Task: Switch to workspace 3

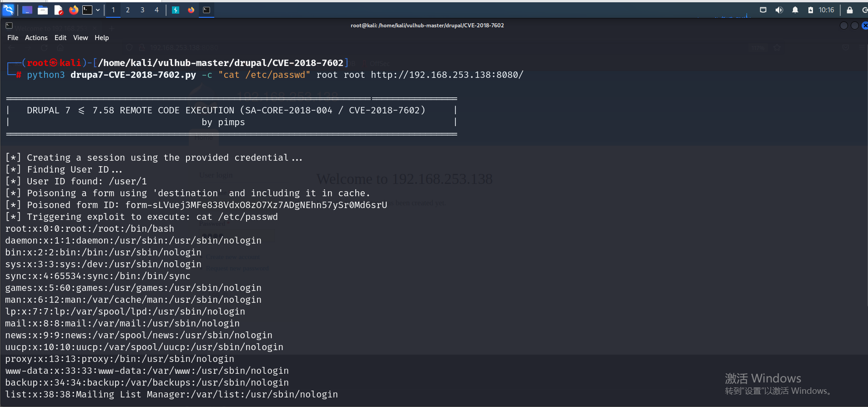Action: (x=142, y=10)
